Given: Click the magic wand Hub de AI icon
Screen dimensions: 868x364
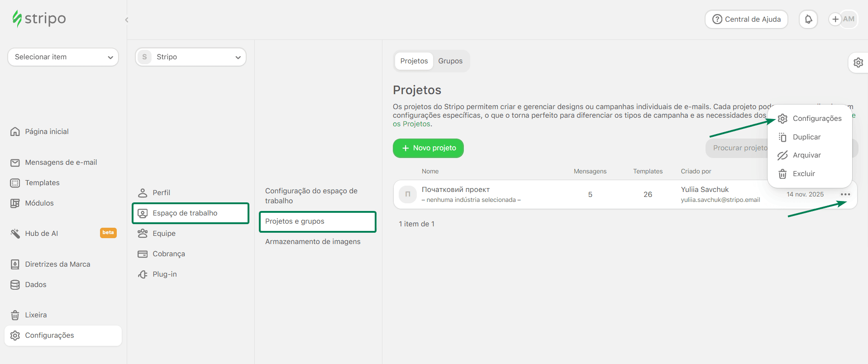Looking at the screenshot, I should 15,234.
